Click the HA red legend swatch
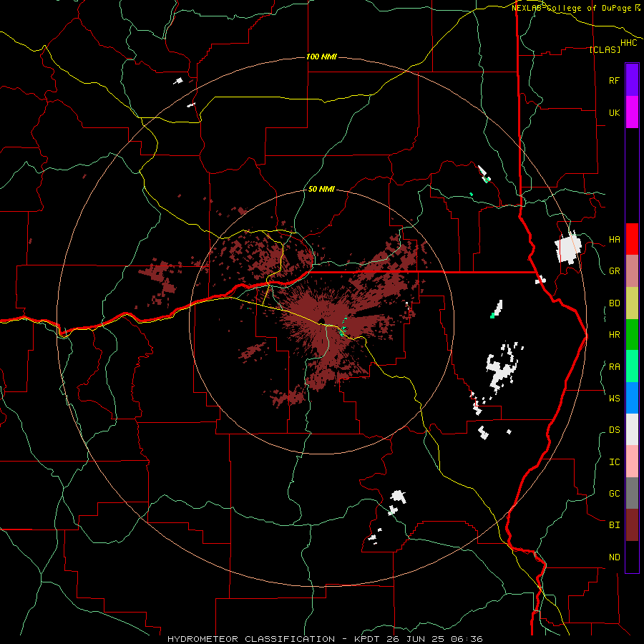Image resolution: width=644 pixels, height=644 pixels. [x=632, y=239]
